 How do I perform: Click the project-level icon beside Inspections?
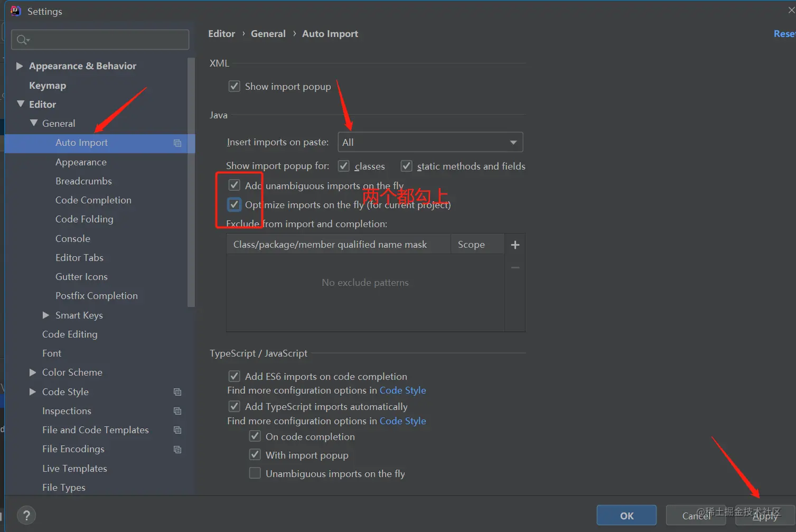pos(177,411)
